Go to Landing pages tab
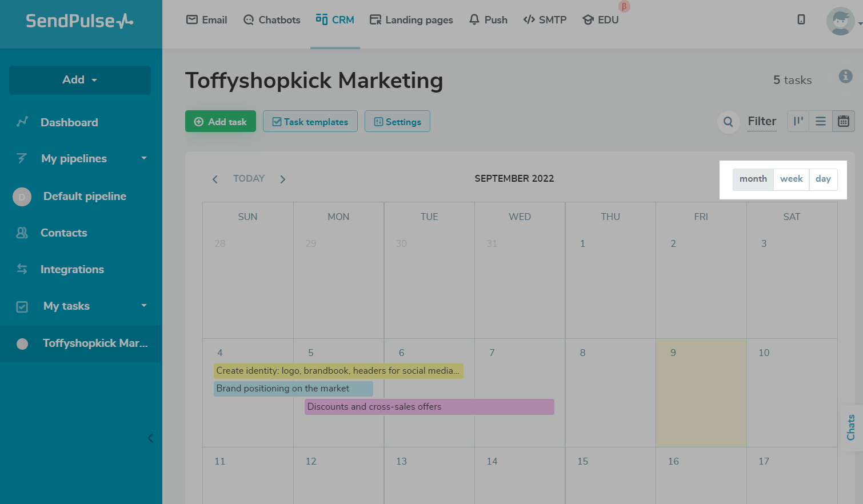Viewport: 863px width, 504px height. click(411, 20)
